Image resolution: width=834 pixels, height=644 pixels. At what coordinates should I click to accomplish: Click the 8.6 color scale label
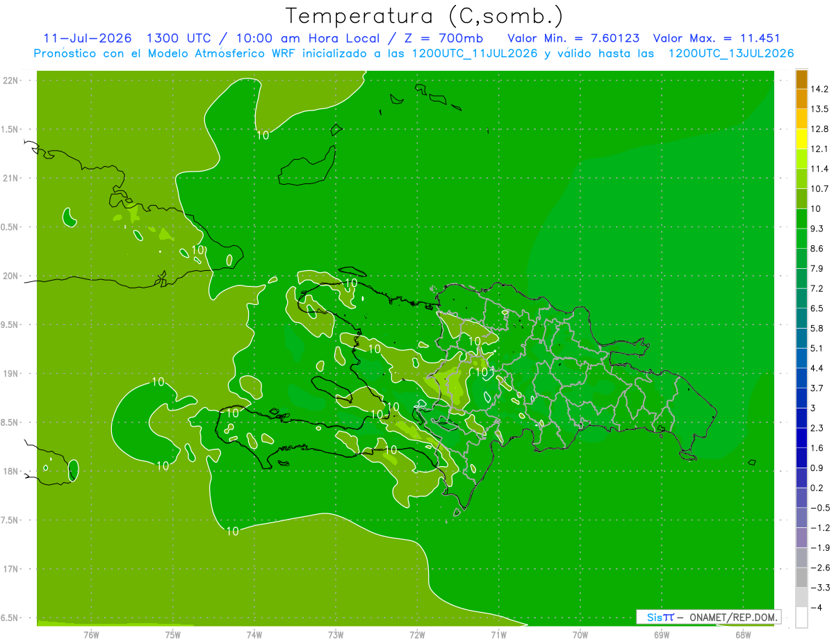coord(817,249)
